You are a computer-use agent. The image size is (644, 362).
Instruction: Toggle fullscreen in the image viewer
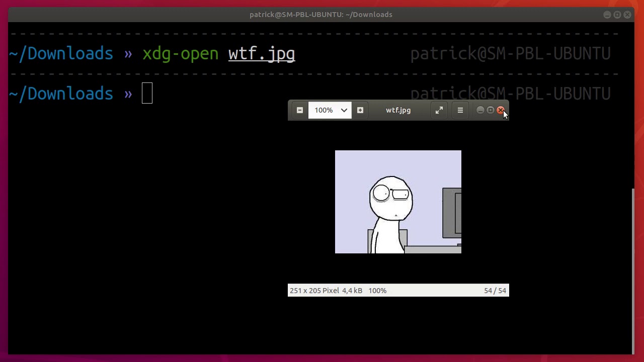(x=439, y=110)
